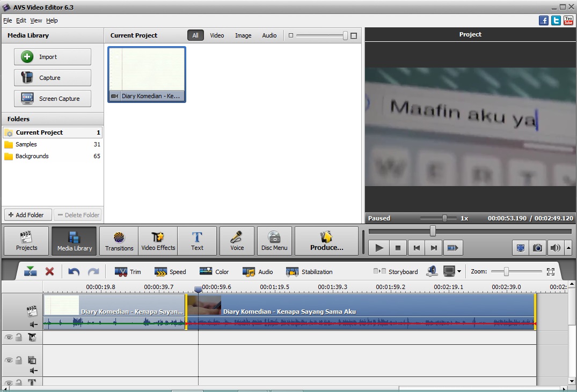
Task: Select the Current Project folder
Action: [x=52, y=132]
